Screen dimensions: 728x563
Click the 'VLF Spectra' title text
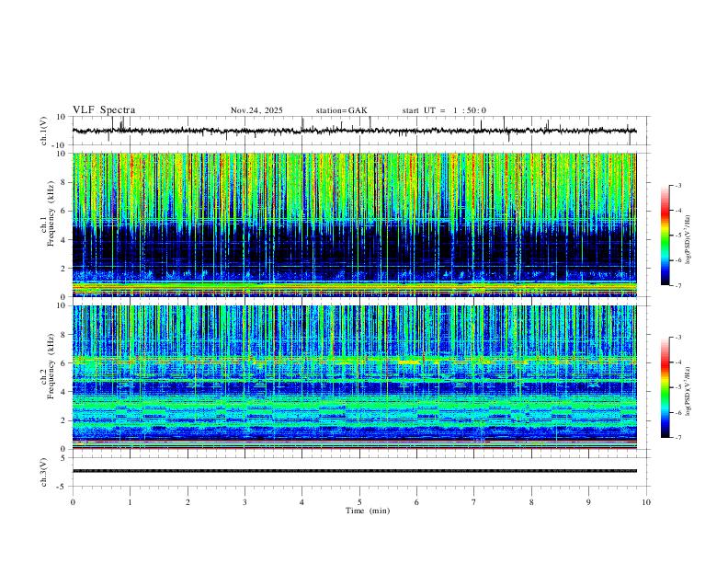pos(104,110)
